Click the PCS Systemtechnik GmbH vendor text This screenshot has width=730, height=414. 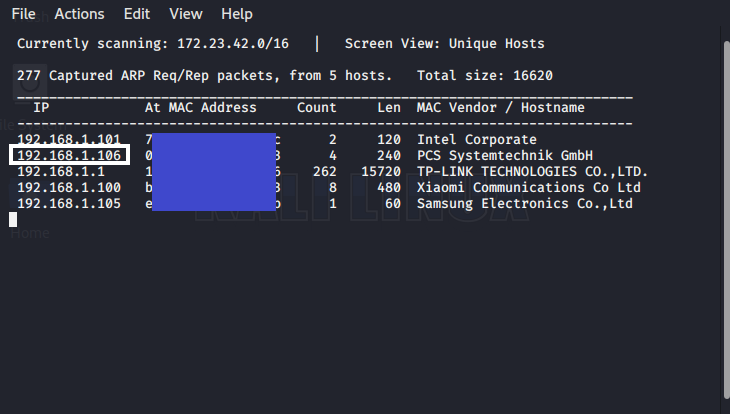click(504, 156)
